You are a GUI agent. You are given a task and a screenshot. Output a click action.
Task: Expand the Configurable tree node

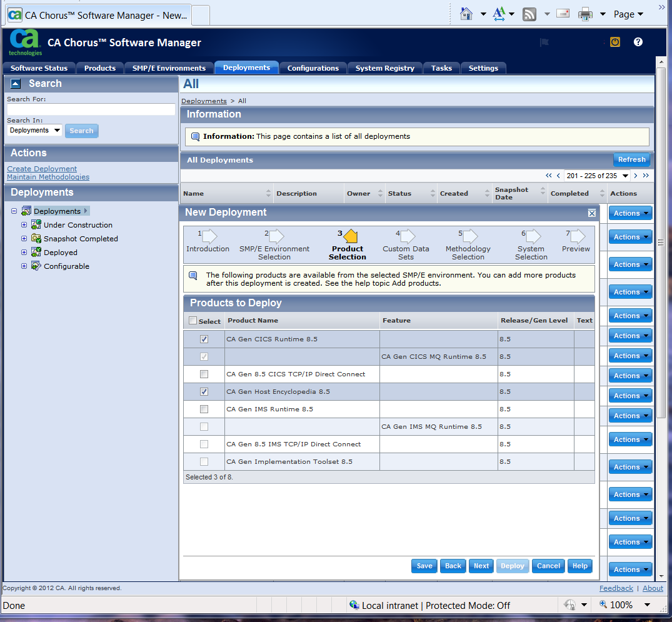coord(24,266)
